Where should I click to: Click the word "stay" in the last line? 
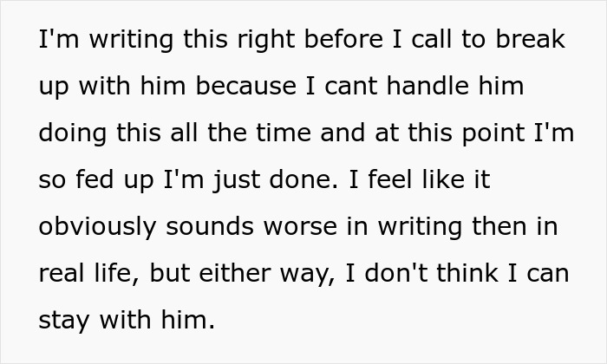[66, 320]
